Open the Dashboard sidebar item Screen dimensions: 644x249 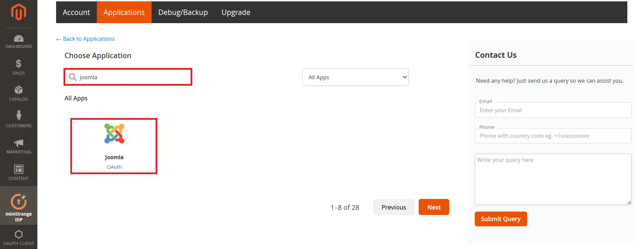[19, 41]
